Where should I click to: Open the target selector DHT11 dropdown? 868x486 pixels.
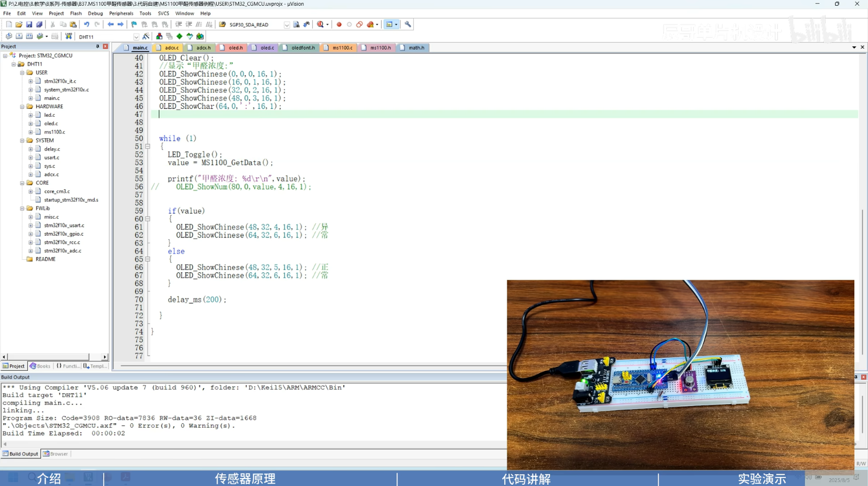[x=136, y=37]
